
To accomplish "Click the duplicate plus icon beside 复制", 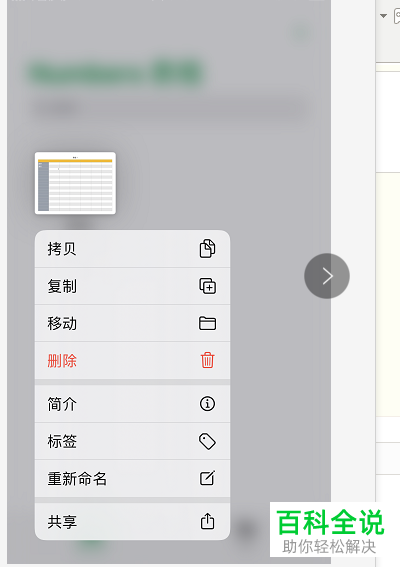I will pos(208,286).
